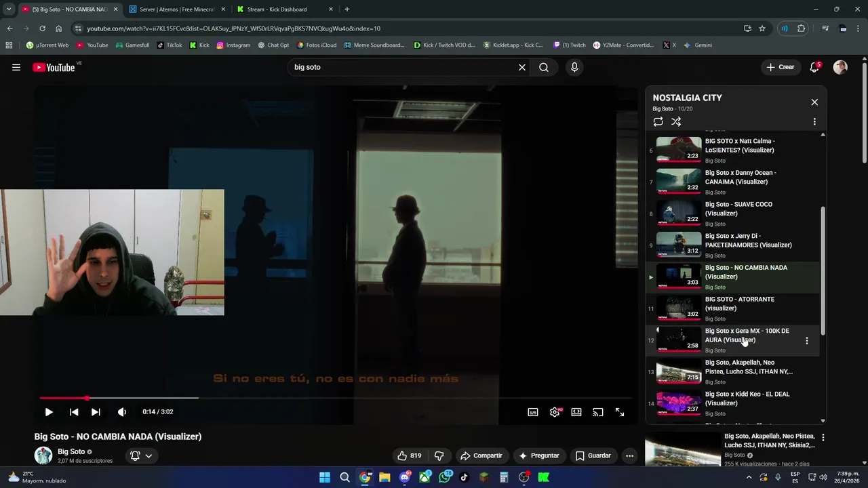Open playlist panel three-dot options
Screen dimensions: 868x488
(x=814, y=122)
